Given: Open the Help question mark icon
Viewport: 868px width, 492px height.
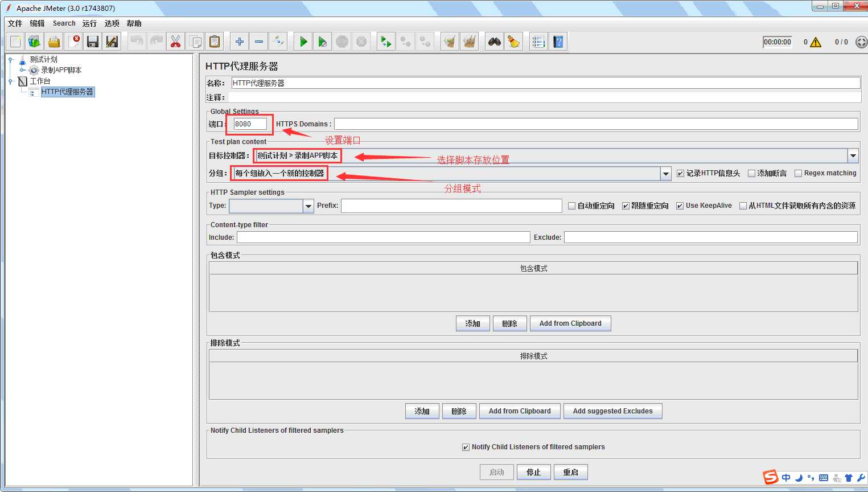Looking at the screenshot, I should pyautogui.click(x=558, y=42).
